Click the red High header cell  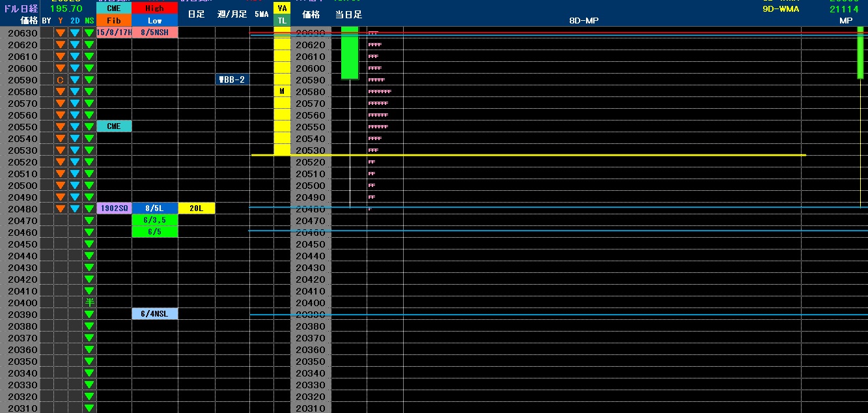coord(155,8)
